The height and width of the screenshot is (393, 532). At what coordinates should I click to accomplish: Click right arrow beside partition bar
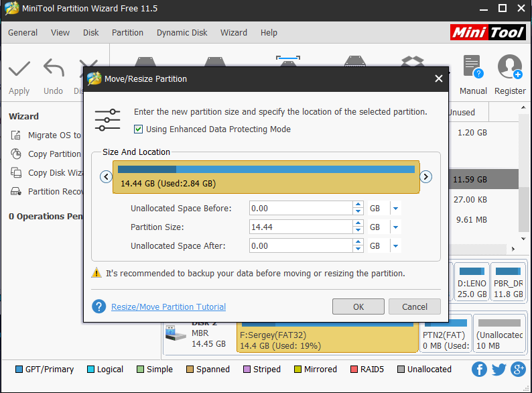coord(426,176)
